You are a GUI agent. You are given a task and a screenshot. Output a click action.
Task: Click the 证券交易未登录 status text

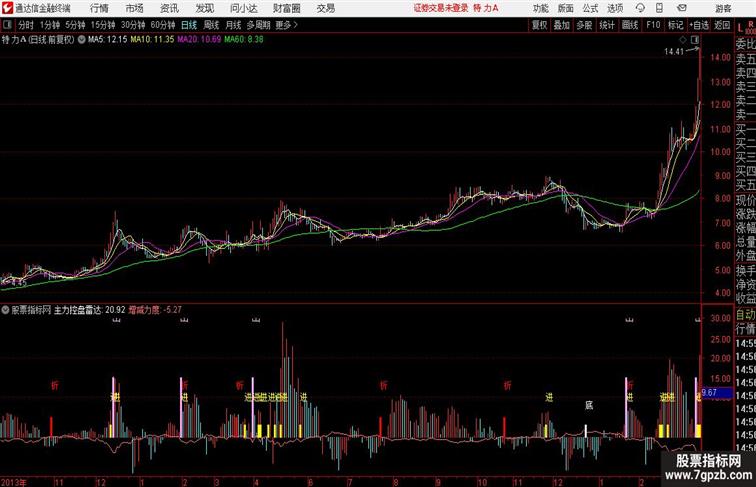point(441,8)
